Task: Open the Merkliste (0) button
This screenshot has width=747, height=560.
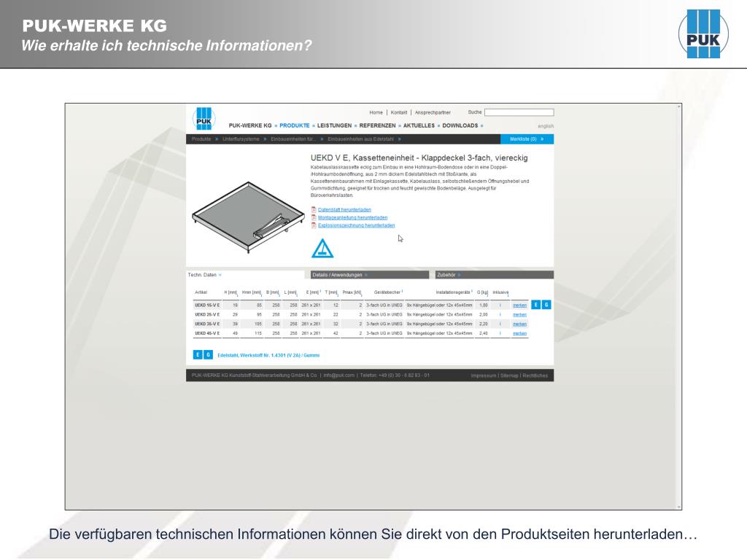Action: (527, 139)
